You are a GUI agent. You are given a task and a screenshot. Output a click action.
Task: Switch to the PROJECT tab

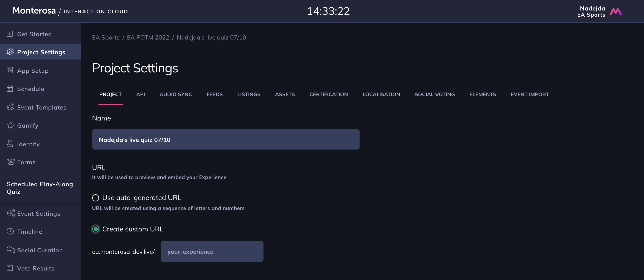tap(110, 94)
